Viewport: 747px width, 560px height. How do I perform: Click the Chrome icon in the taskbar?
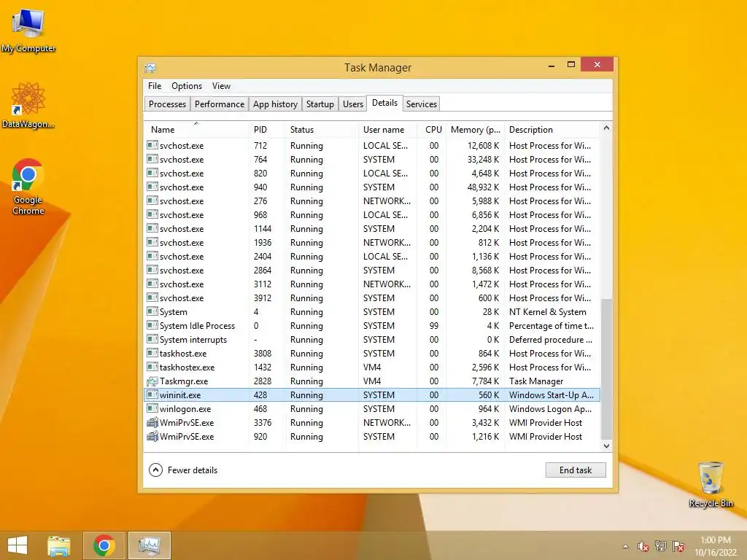tap(104, 545)
